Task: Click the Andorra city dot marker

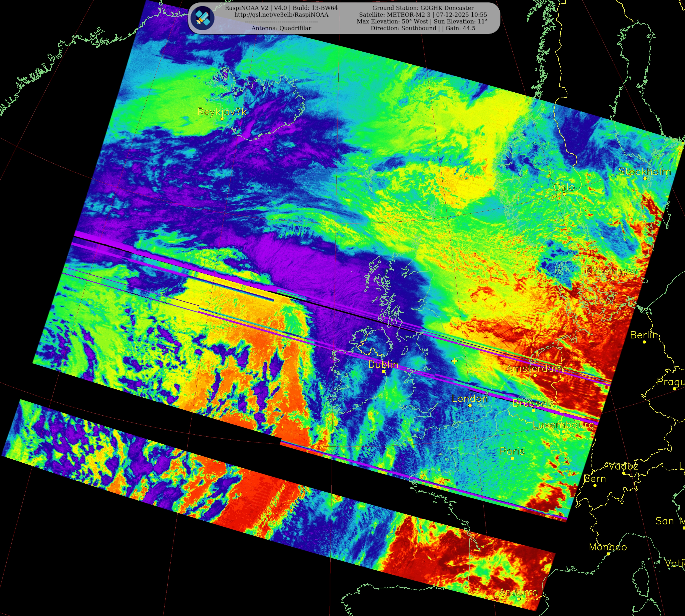Action: tap(519, 599)
